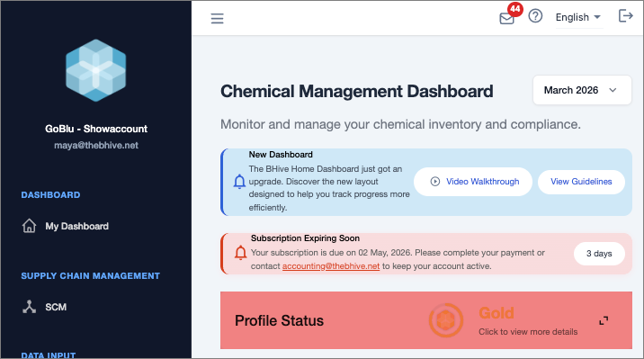Toggle the hamburger sidebar menu

click(x=218, y=19)
